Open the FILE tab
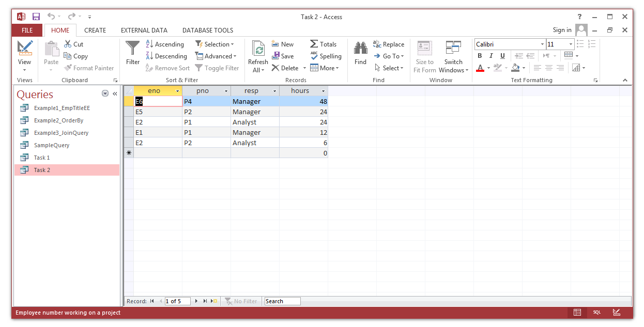Screen dimensions: 644x327 pos(27,30)
